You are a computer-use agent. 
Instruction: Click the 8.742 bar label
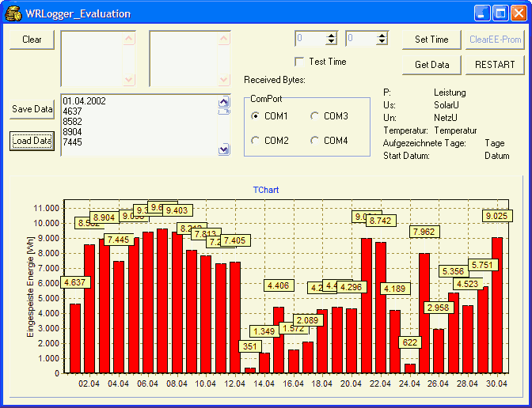tap(381, 221)
